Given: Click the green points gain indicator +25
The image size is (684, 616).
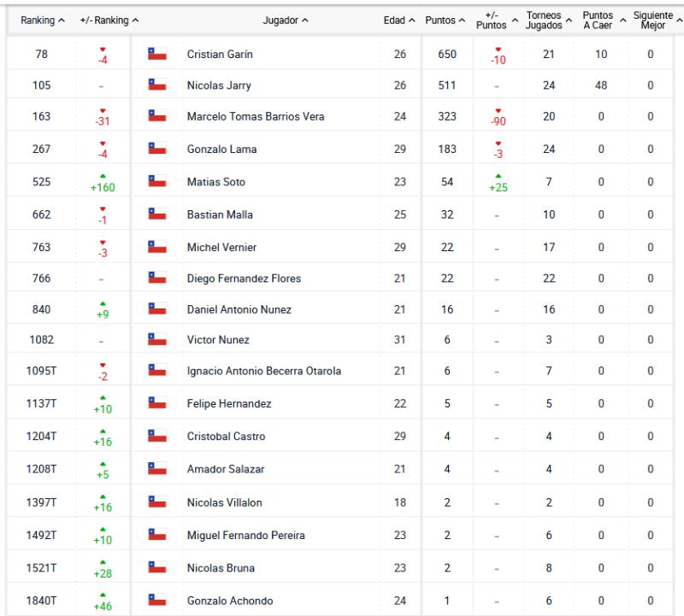Looking at the screenshot, I should coord(498,182).
